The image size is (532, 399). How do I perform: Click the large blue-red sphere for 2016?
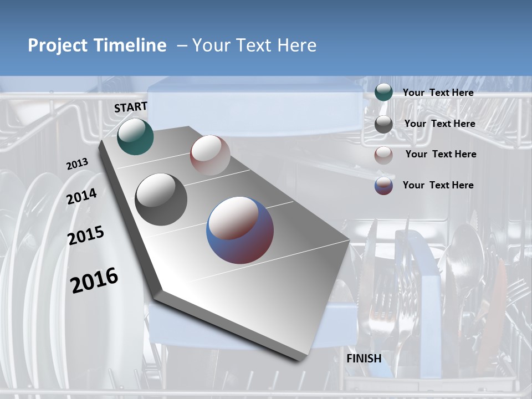pyautogui.click(x=241, y=230)
